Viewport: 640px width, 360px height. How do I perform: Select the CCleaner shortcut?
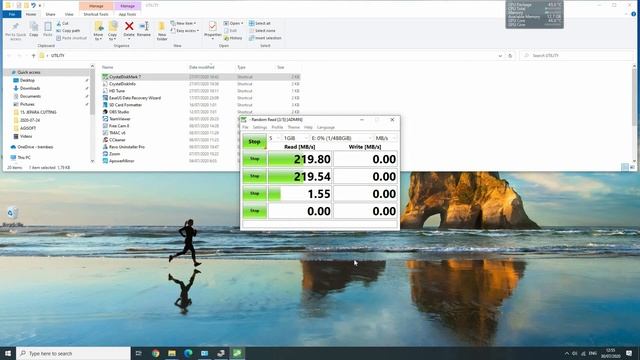(x=117, y=140)
